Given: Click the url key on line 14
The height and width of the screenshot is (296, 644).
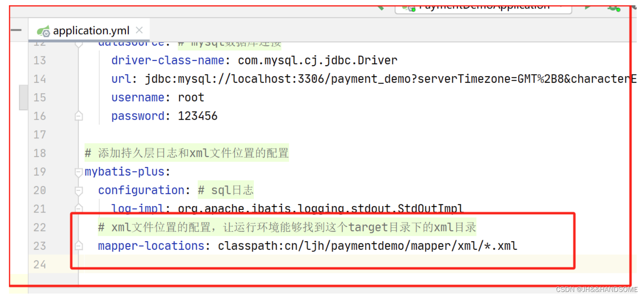Looking at the screenshot, I should click(121, 79).
